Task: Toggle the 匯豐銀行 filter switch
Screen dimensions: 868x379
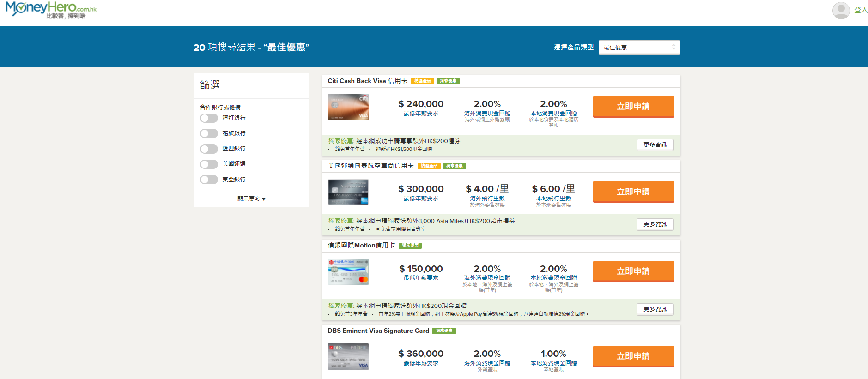Action: tap(209, 149)
